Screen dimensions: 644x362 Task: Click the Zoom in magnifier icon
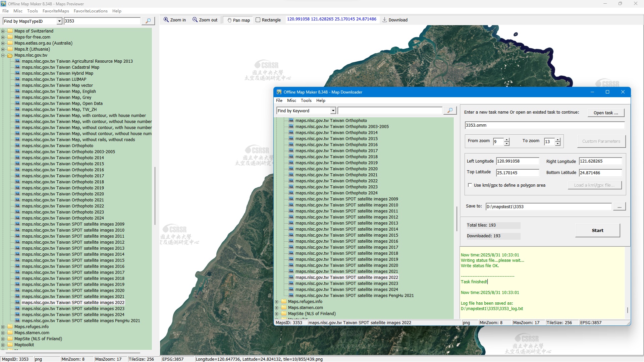tap(166, 20)
